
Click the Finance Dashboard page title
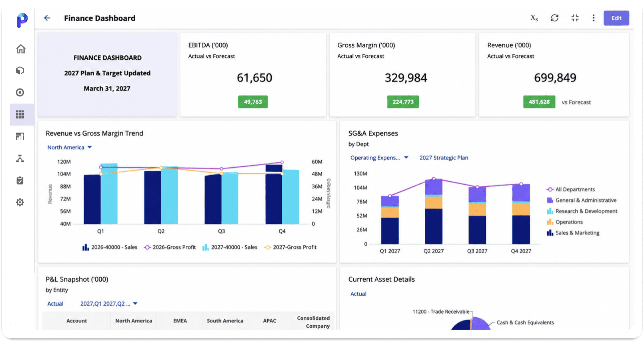click(x=100, y=18)
